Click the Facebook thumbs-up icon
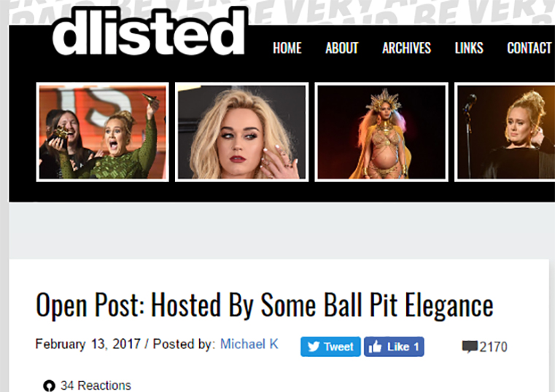 click(x=375, y=347)
